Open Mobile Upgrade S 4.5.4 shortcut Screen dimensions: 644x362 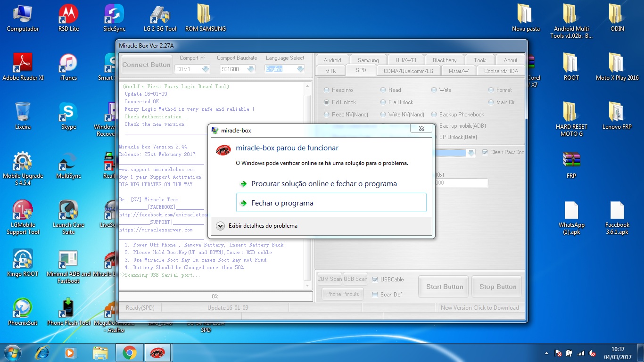click(x=23, y=168)
